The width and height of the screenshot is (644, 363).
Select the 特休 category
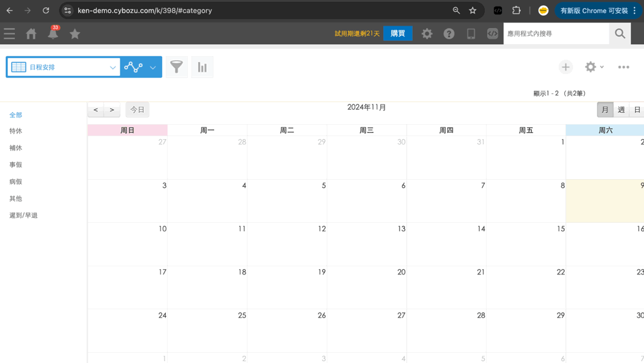click(x=16, y=131)
